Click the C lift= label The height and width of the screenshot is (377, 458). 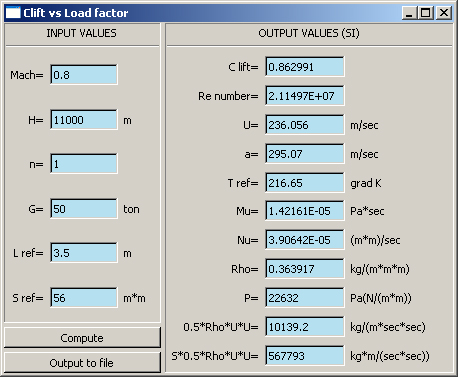(243, 67)
